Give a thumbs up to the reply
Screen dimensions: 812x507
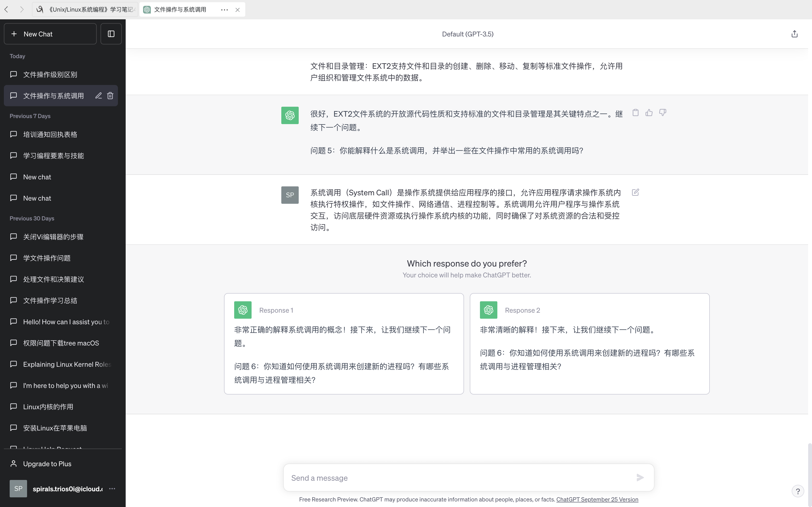(x=649, y=113)
